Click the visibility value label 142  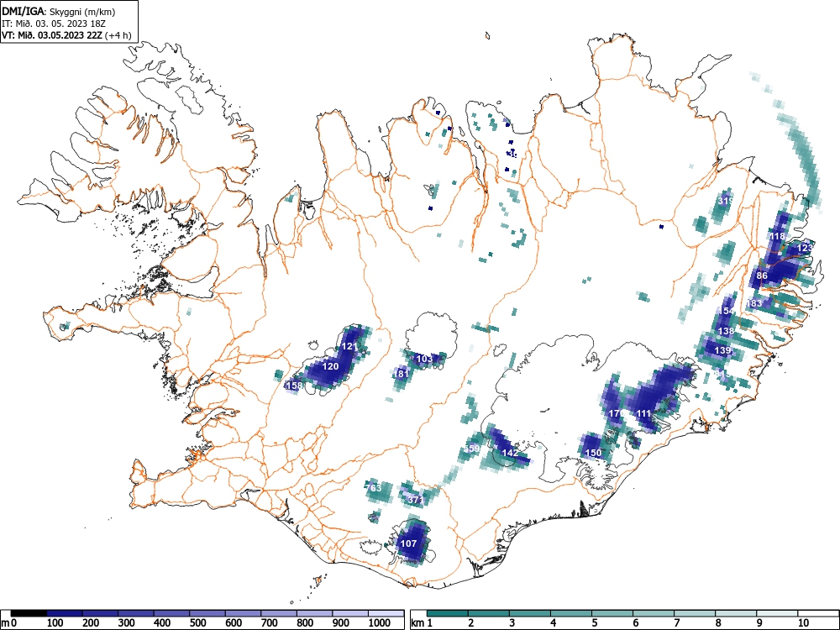[x=510, y=453]
